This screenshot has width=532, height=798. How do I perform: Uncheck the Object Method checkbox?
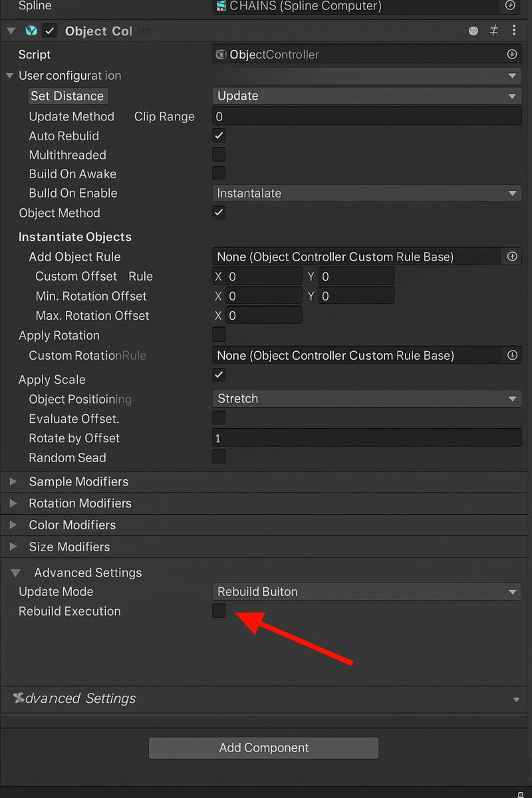pyautogui.click(x=219, y=212)
